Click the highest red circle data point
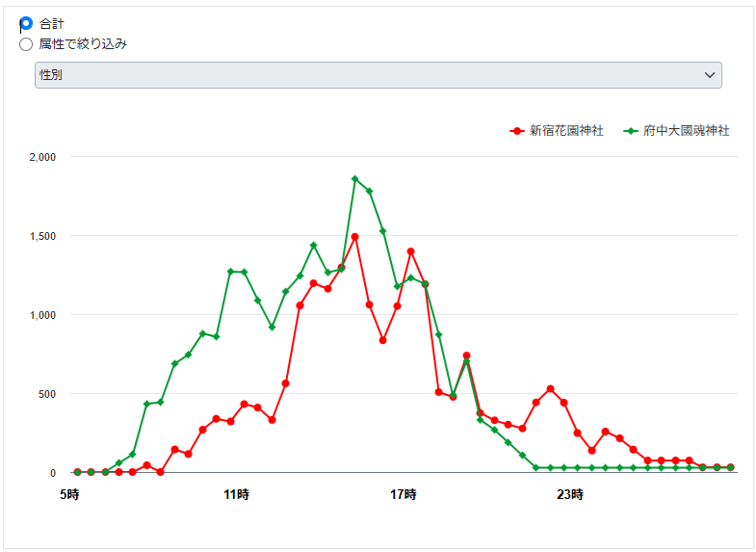 coord(355,237)
